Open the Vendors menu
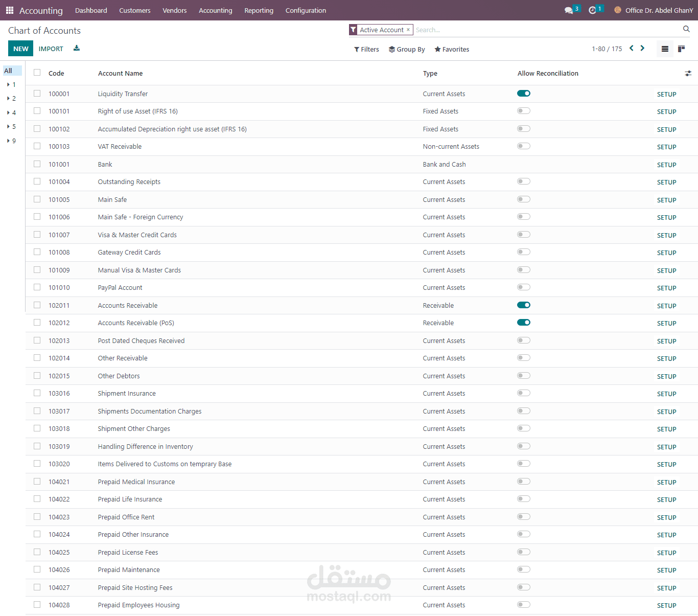 pyautogui.click(x=175, y=10)
